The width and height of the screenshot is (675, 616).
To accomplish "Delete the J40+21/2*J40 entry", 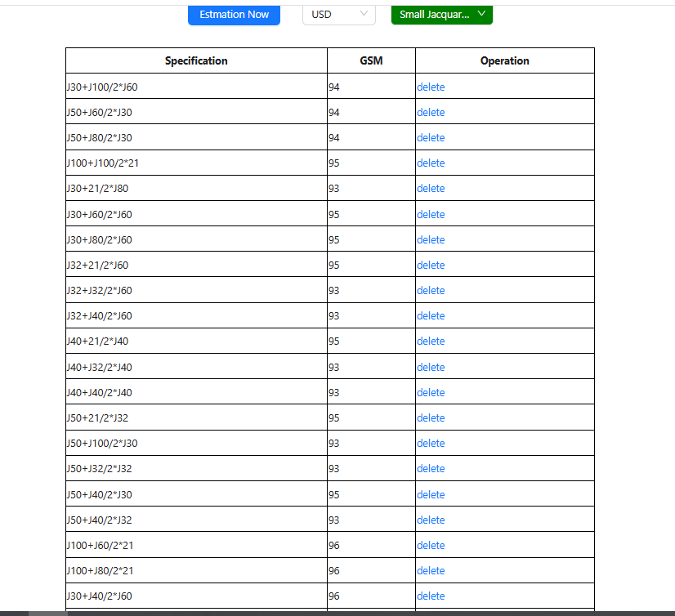I will click(431, 341).
